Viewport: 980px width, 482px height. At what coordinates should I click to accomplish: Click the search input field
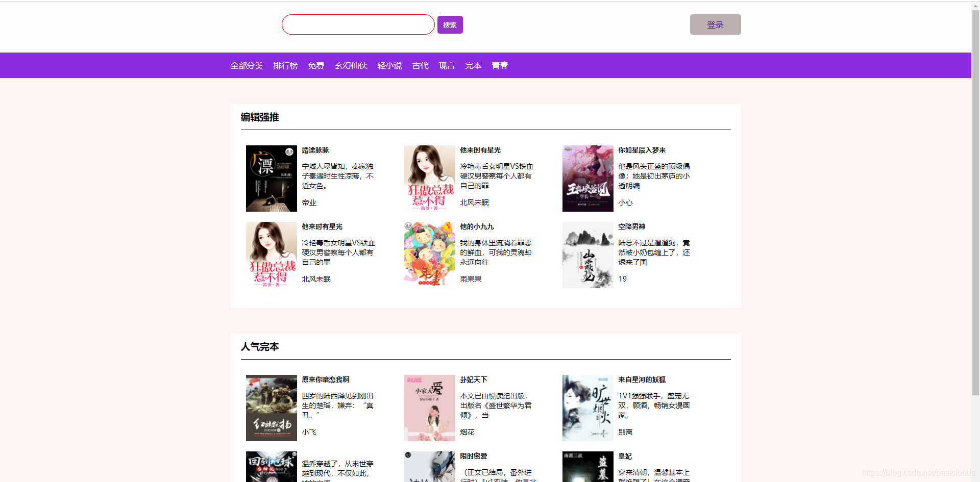(x=358, y=24)
